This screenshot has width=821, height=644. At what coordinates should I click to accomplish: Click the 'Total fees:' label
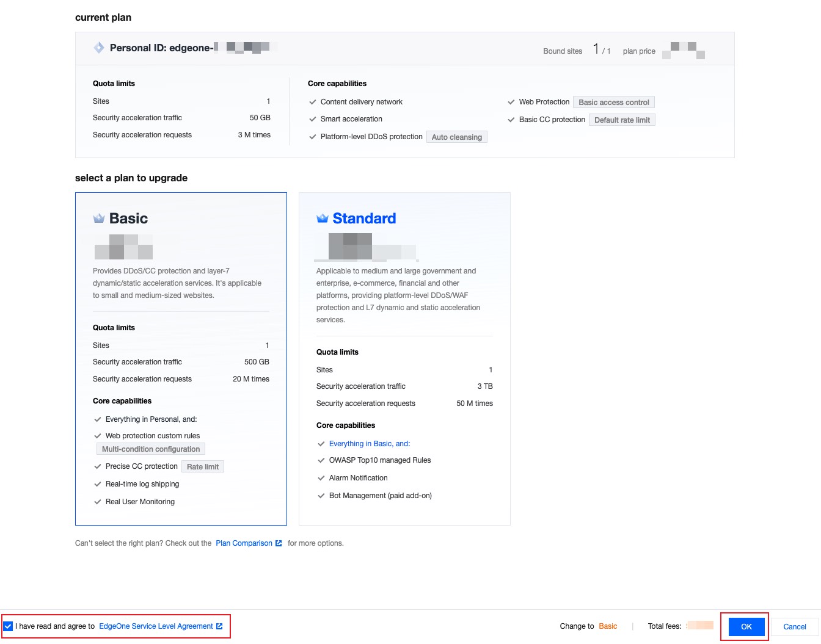[665, 626]
